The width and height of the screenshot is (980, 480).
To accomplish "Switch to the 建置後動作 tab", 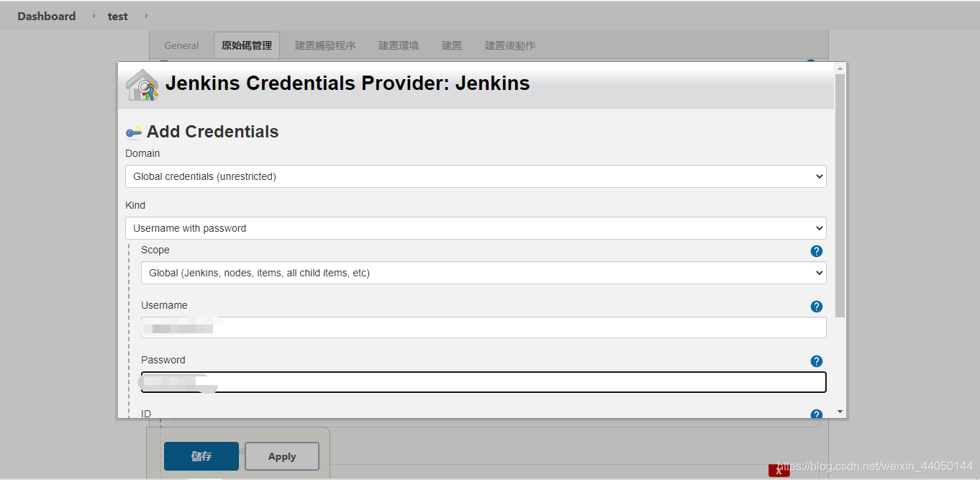I will pyautogui.click(x=510, y=45).
